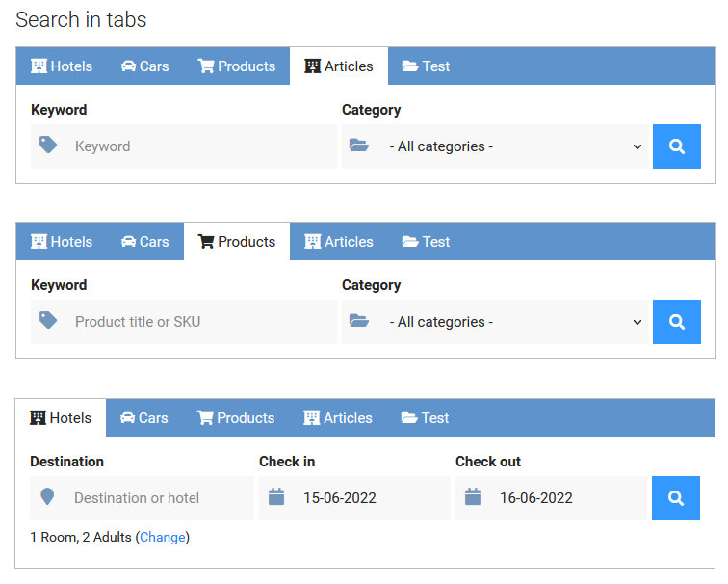
Task: Open Test tab in the third search box
Action: (425, 417)
